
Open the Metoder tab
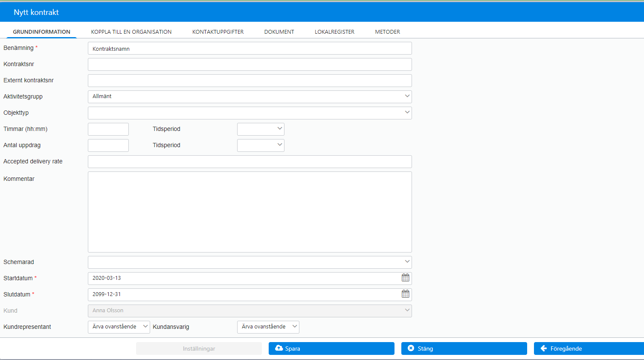388,32
